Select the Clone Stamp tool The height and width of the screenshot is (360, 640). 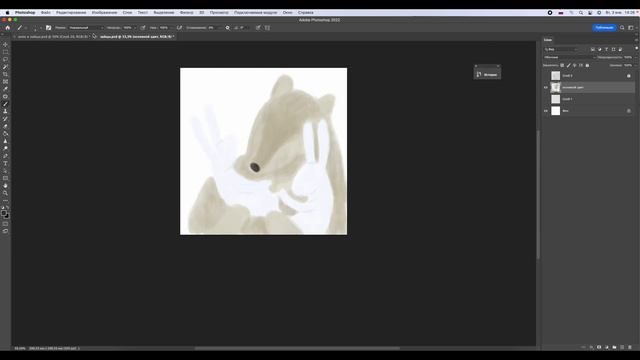(5, 111)
